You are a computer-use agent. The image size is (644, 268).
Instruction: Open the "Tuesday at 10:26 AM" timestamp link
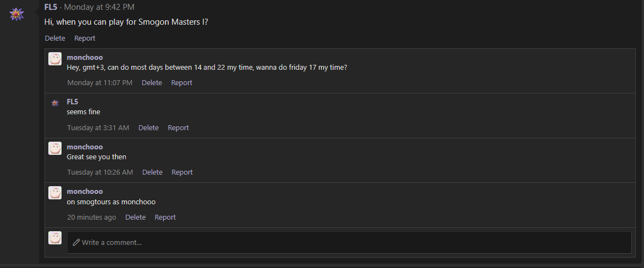[x=100, y=172]
